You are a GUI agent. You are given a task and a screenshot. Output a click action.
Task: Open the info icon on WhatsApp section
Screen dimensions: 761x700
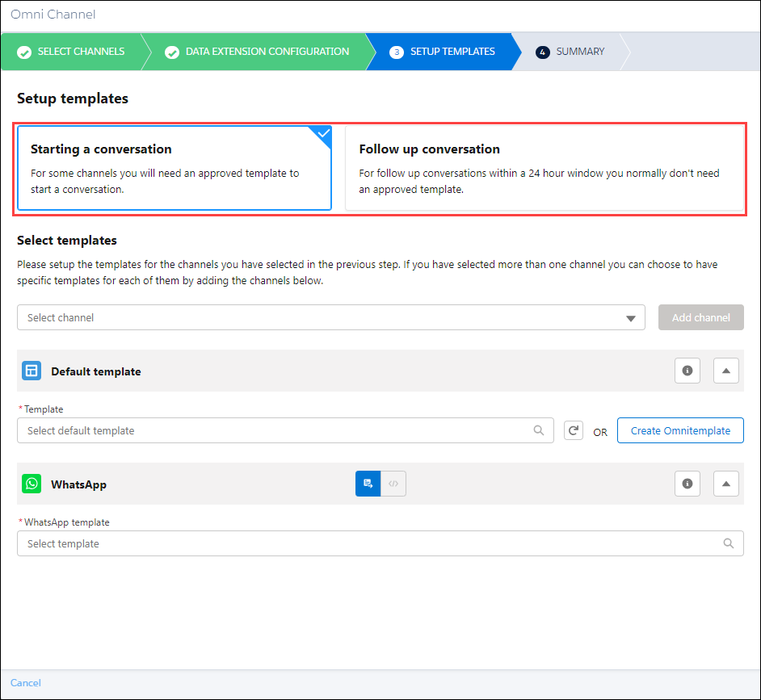point(687,483)
